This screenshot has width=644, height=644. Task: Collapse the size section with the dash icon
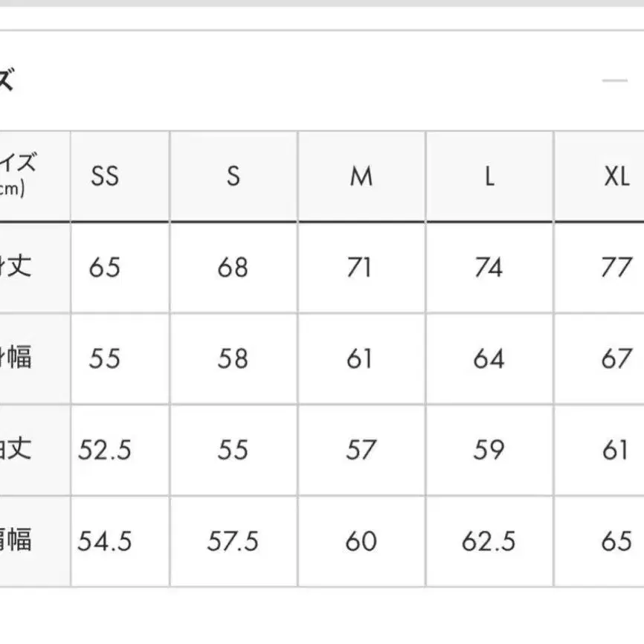click(x=615, y=80)
